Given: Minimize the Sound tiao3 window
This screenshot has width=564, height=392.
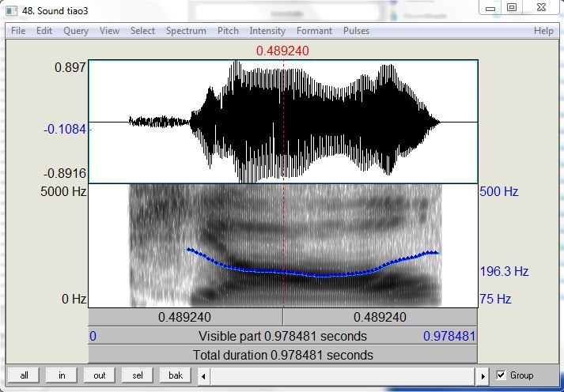Looking at the screenshot, I should coord(490,8).
